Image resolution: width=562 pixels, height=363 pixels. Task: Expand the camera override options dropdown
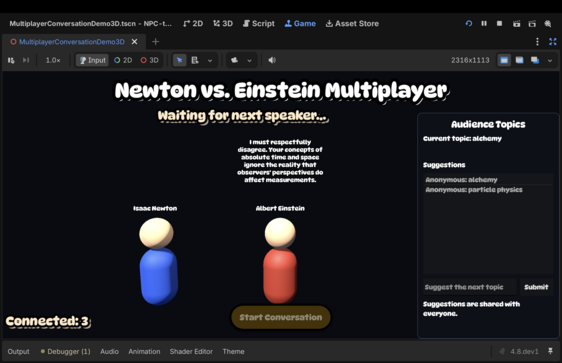tap(249, 61)
